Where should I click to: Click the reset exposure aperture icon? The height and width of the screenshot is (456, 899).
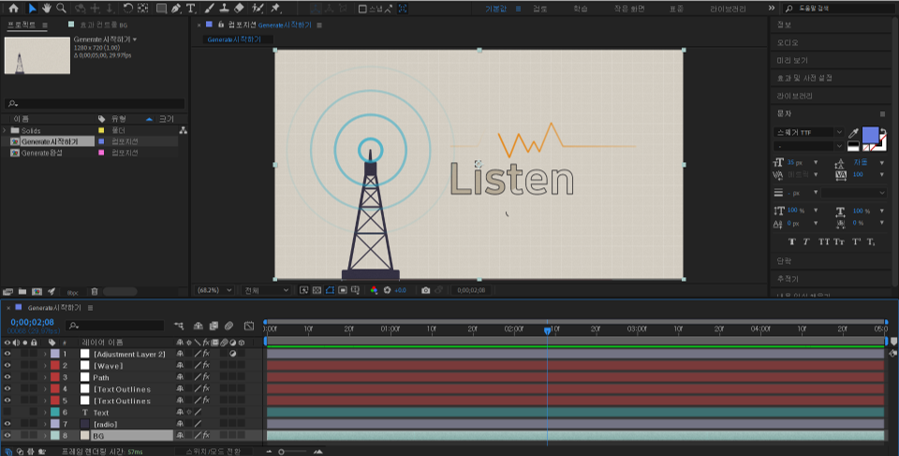pyautogui.click(x=387, y=290)
